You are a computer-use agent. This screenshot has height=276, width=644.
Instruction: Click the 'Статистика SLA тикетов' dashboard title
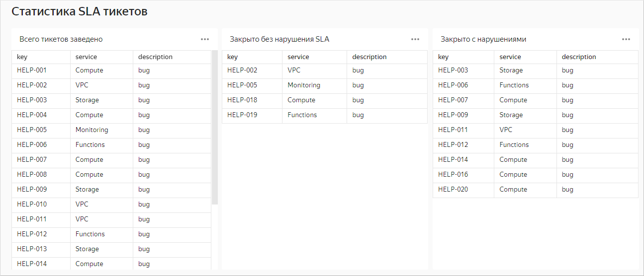click(x=80, y=12)
